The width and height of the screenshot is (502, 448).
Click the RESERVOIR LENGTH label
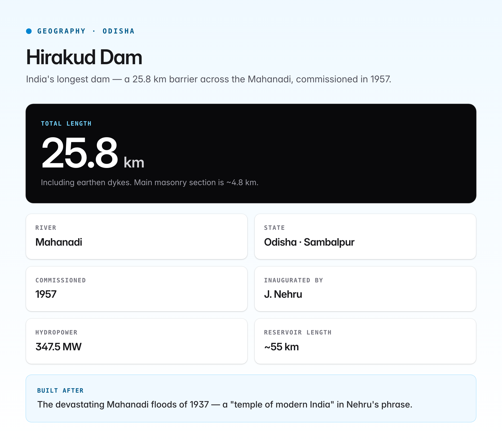pyautogui.click(x=298, y=332)
